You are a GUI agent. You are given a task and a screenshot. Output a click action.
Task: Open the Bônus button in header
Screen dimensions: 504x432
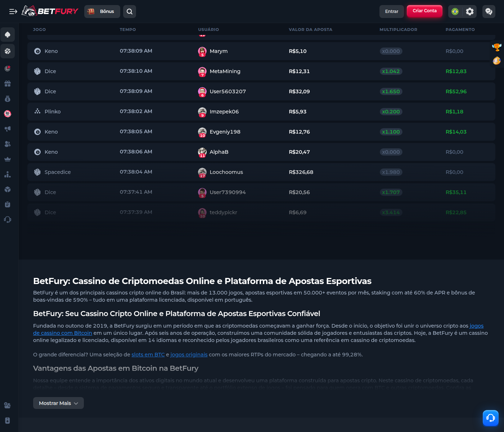[102, 12]
